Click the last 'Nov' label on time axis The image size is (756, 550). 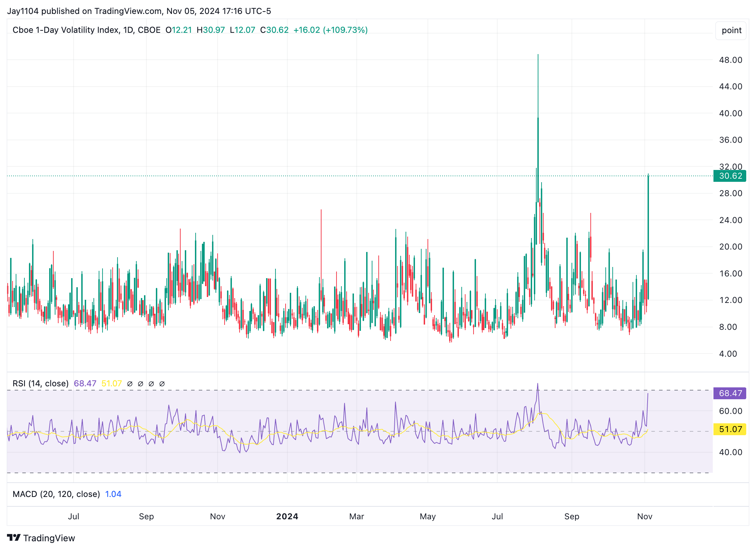645,516
